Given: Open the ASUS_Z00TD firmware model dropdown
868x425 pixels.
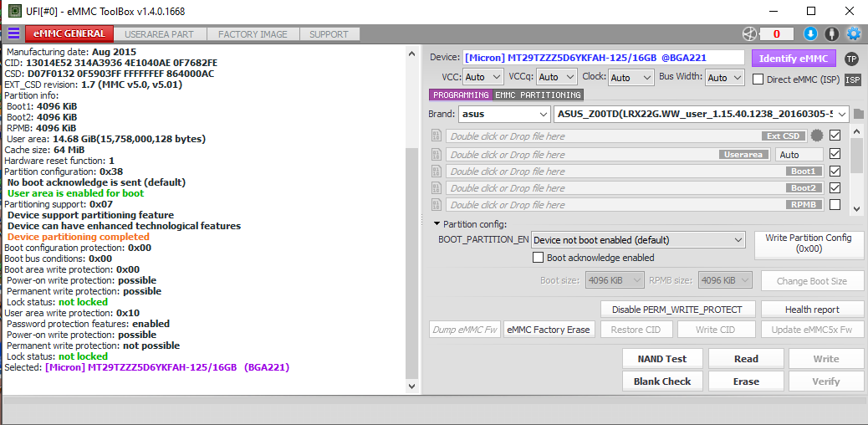Looking at the screenshot, I should pyautogui.click(x=701, y=115).
